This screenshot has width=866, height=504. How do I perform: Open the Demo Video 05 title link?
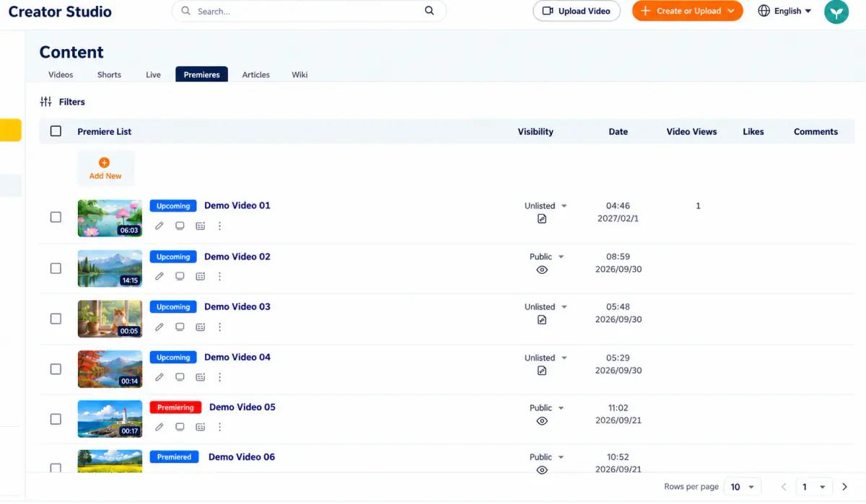point(242,407)
